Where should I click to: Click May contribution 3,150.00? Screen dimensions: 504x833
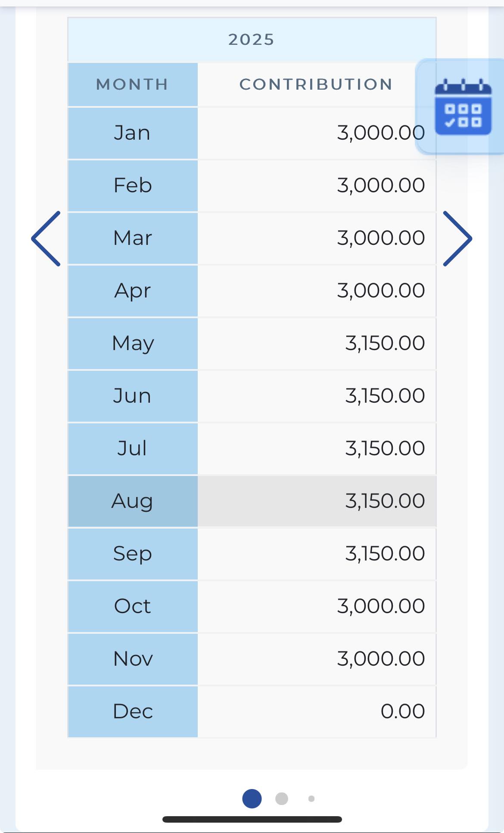click(385, 343)
